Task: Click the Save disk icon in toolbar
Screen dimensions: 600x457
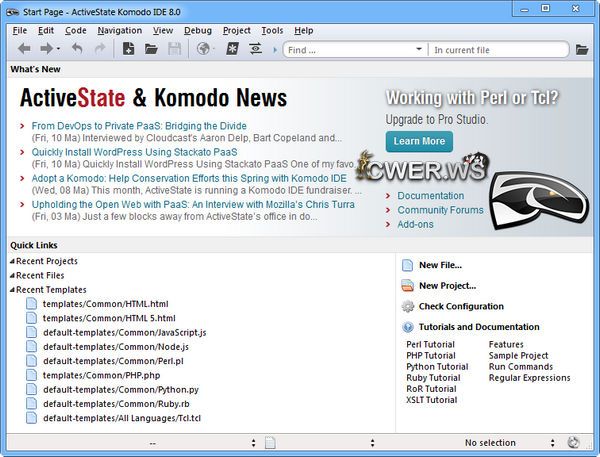Action: point(175,49)
